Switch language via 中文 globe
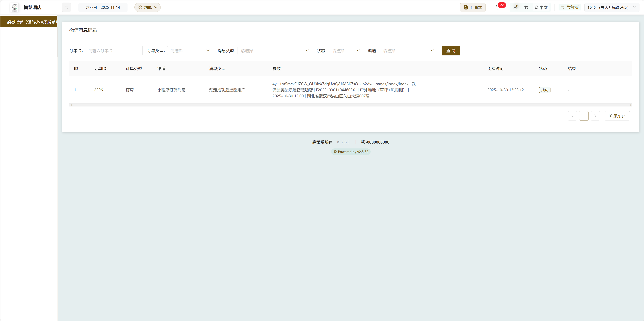 [541, 8]
